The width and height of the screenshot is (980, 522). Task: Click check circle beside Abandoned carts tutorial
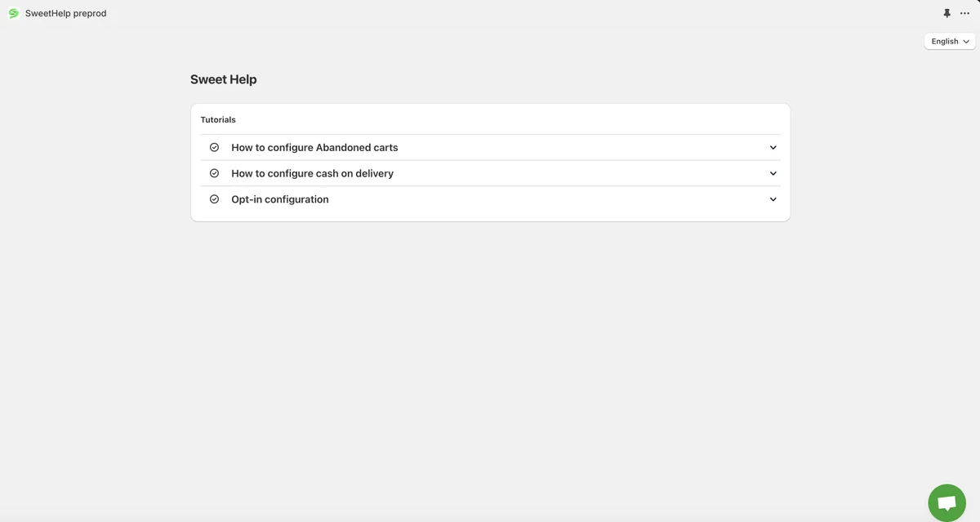[214, 147]
